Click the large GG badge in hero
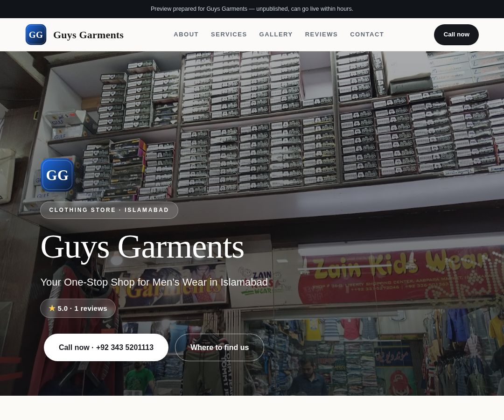504x420 pixels. (x=57, y=175)
